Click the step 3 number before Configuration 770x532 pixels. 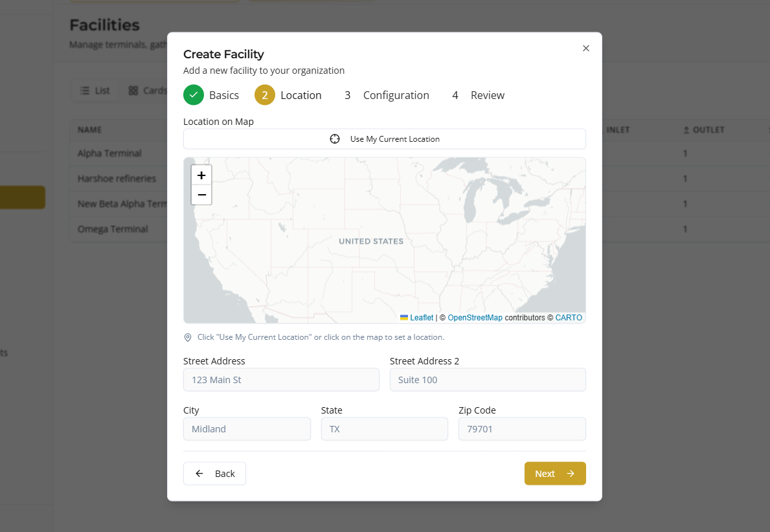(x=347, y=95)
